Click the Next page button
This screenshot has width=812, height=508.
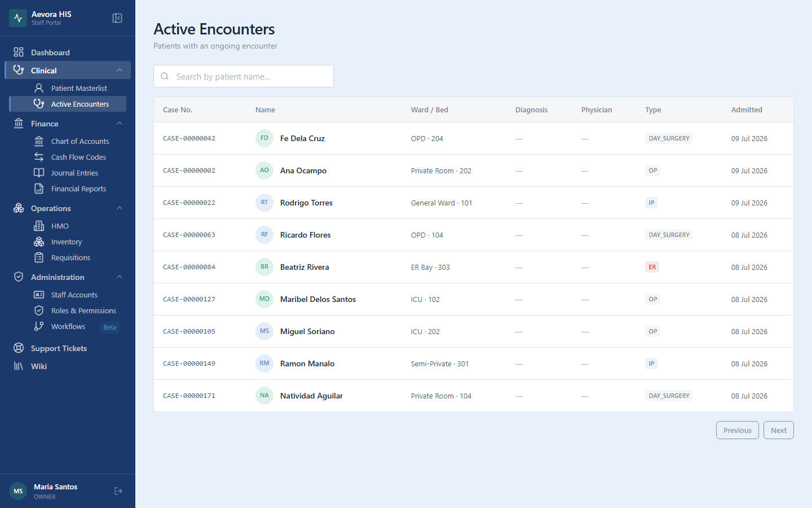779,430
